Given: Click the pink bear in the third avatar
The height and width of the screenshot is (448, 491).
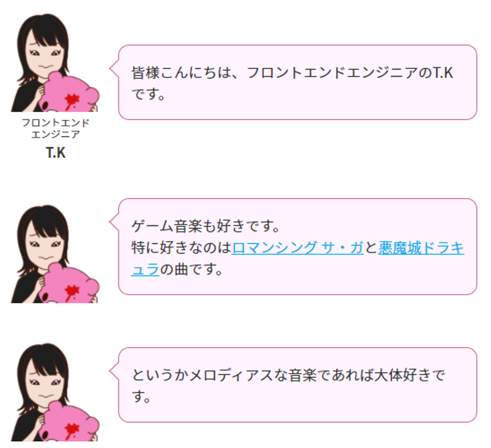Looking at the screenshot, I should 69,422.
